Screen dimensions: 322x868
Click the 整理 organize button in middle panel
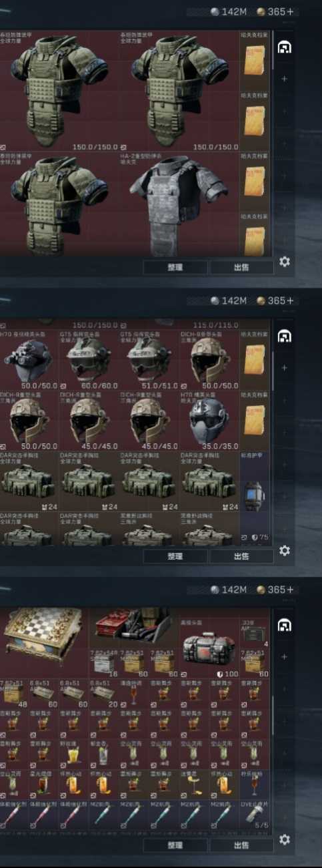pyautogui.click(x=175, y=556)
